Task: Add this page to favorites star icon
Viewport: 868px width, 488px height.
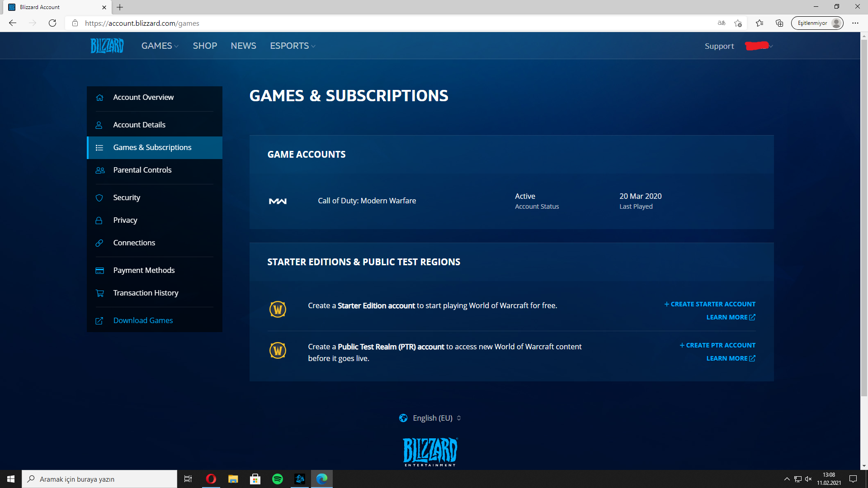Action: tap(738, 23)
